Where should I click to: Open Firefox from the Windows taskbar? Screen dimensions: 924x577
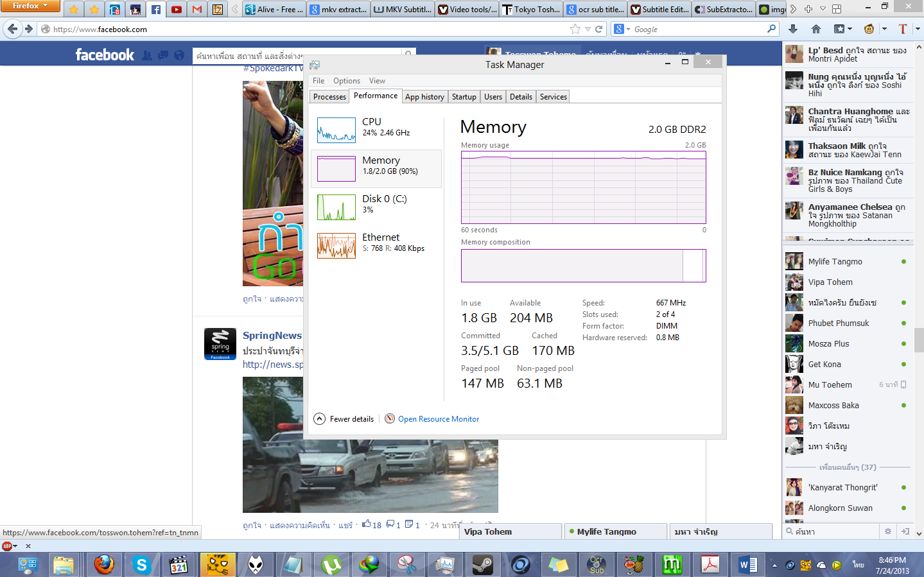tap(104, 565)
